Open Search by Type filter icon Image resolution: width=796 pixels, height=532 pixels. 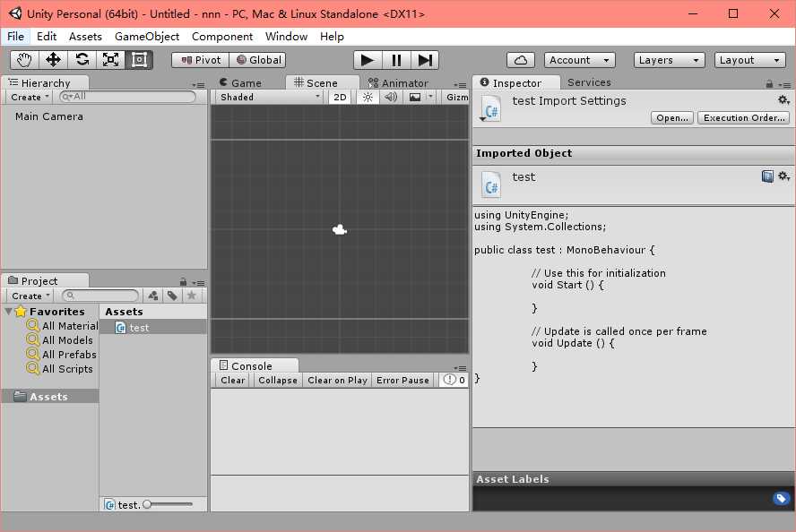coord(152,296)
